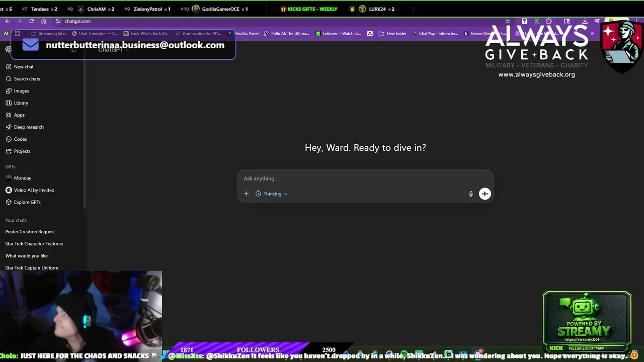
Task: Open the Lokloren Watch bookmark
Action: pyautogui.click(x=339, y=34)
